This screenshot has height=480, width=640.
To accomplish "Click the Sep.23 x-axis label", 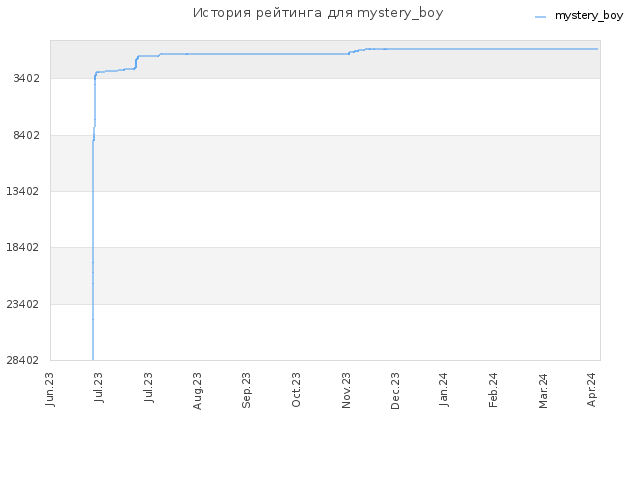I will tap(246, 390).
